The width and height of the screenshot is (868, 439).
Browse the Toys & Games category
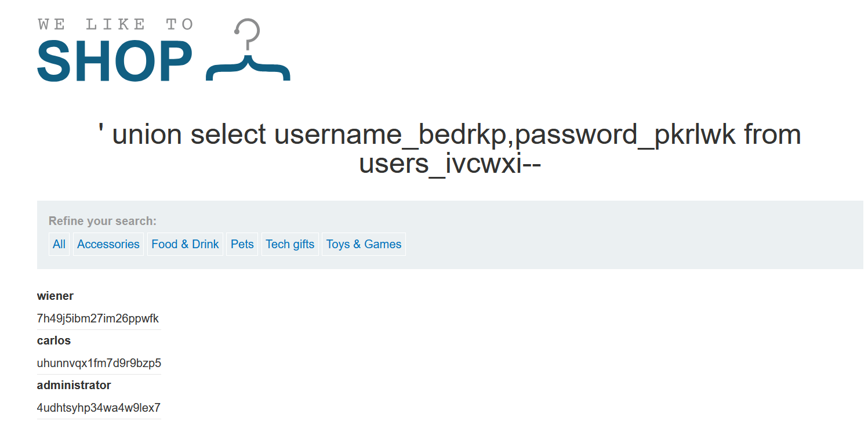tap(364, 244)
